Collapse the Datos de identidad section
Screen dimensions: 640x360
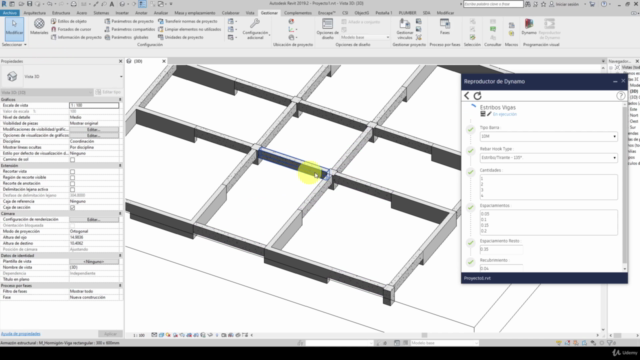(120, 256)
